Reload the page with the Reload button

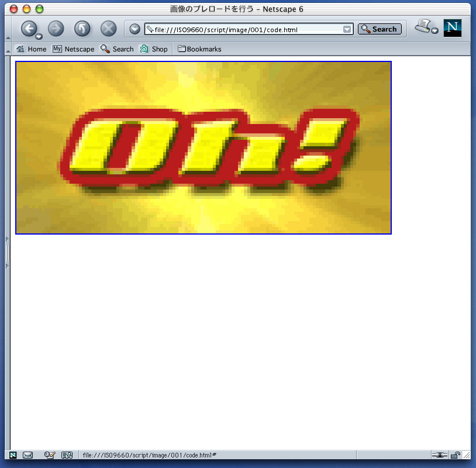[82, 29]
